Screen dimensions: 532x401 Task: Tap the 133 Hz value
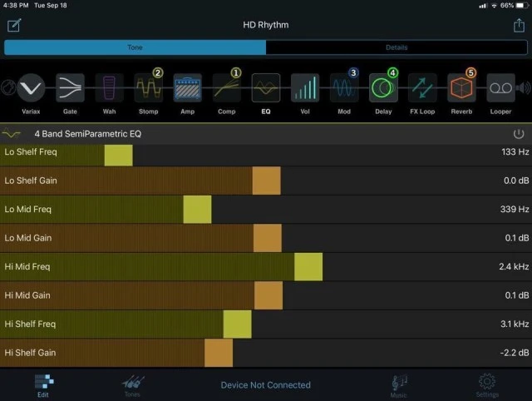click(x=515, y=151)
